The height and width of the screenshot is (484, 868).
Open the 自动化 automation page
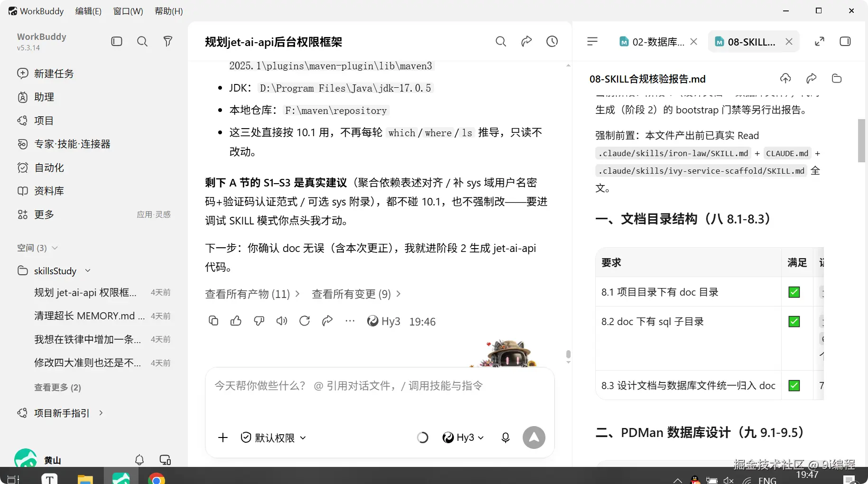click(41, 168)
